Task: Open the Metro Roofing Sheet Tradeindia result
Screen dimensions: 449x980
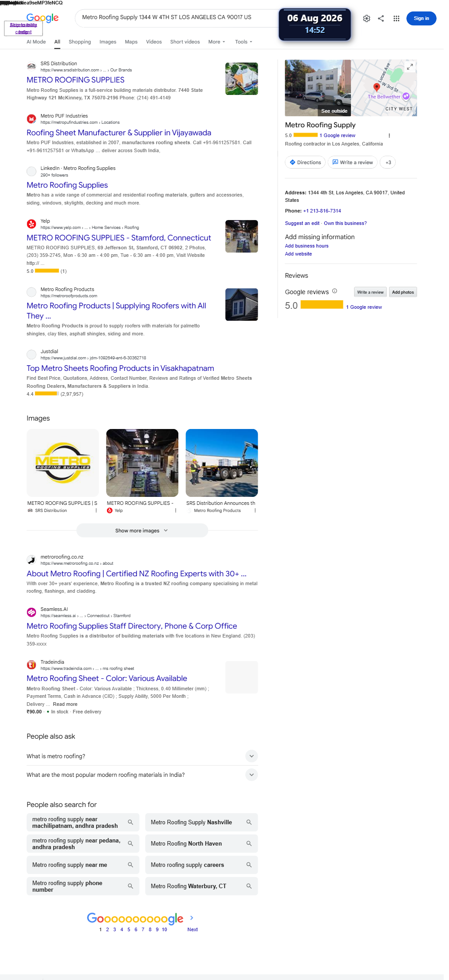Action: click(107, 679)
